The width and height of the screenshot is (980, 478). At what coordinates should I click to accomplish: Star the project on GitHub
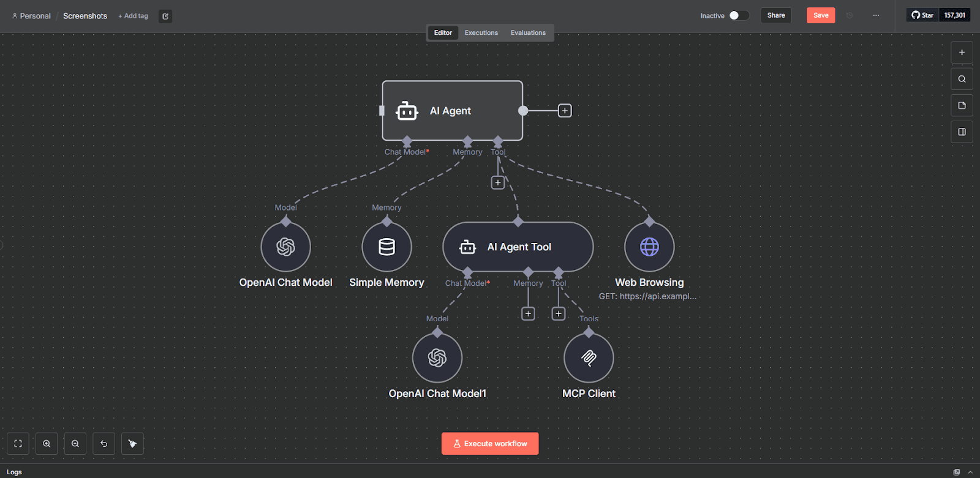click(922, 15)
